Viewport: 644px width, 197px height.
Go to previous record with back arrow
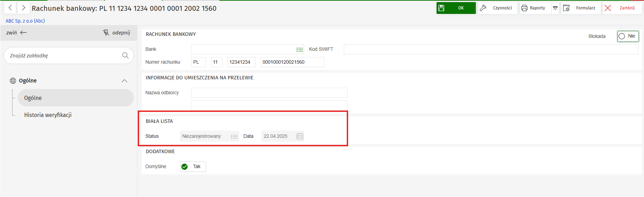click(10, 8)
